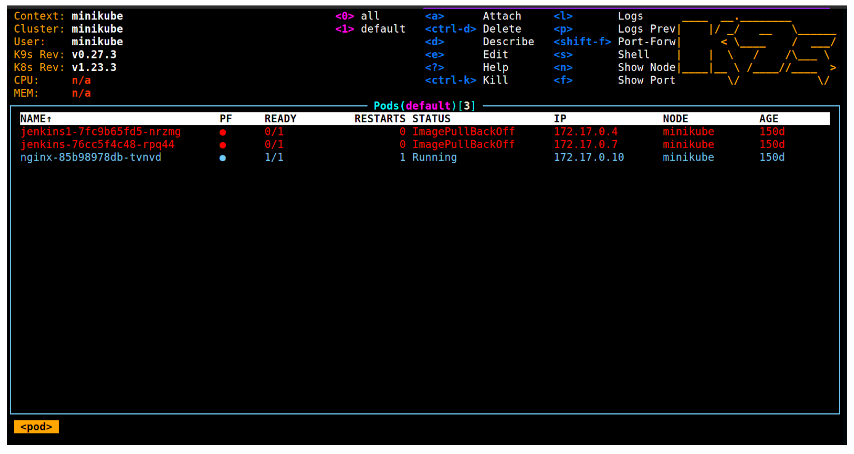Click the red port-forward dot for jenkins-76cc5f4c48-rpq44

223,145
